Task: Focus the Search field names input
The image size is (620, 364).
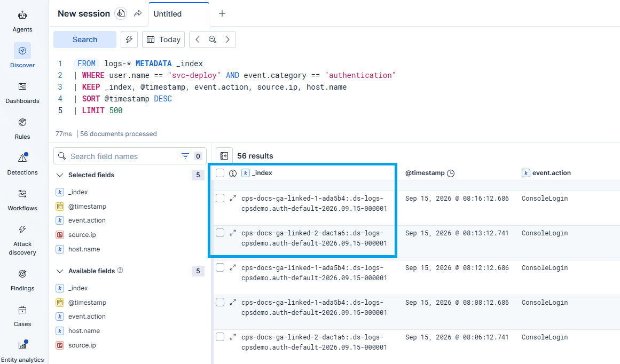Action: coord(115,156)
